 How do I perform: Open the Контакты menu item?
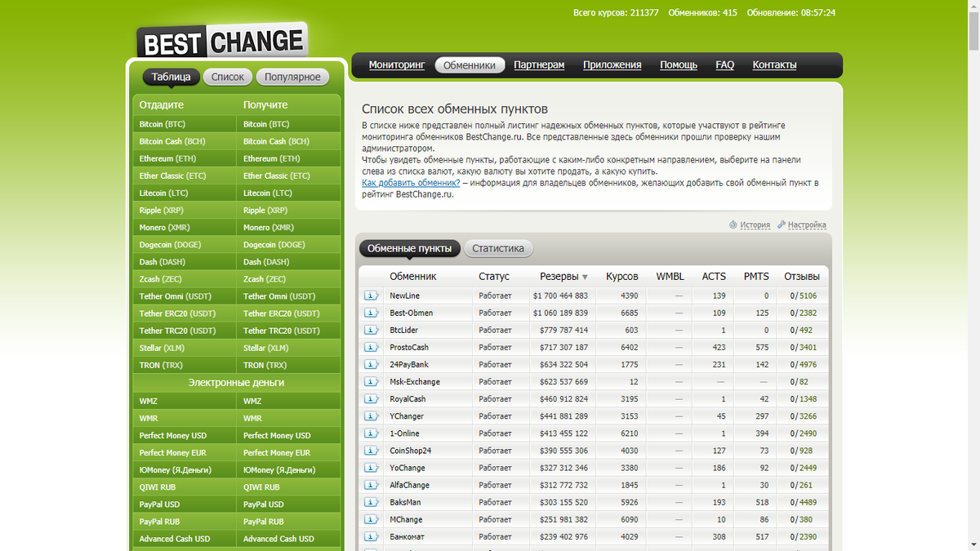tap(774, 65)
